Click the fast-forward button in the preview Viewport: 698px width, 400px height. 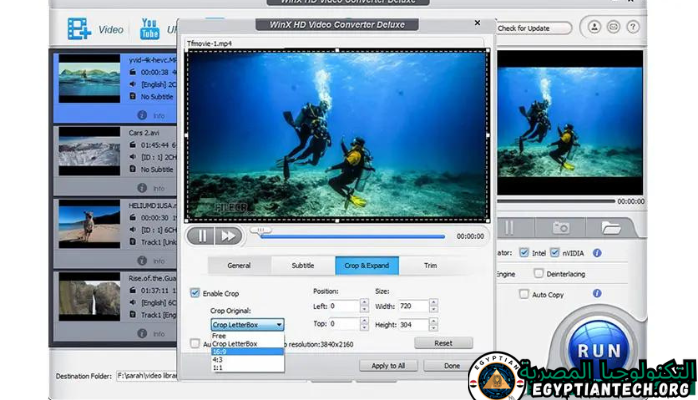click(x=229, y=236)
